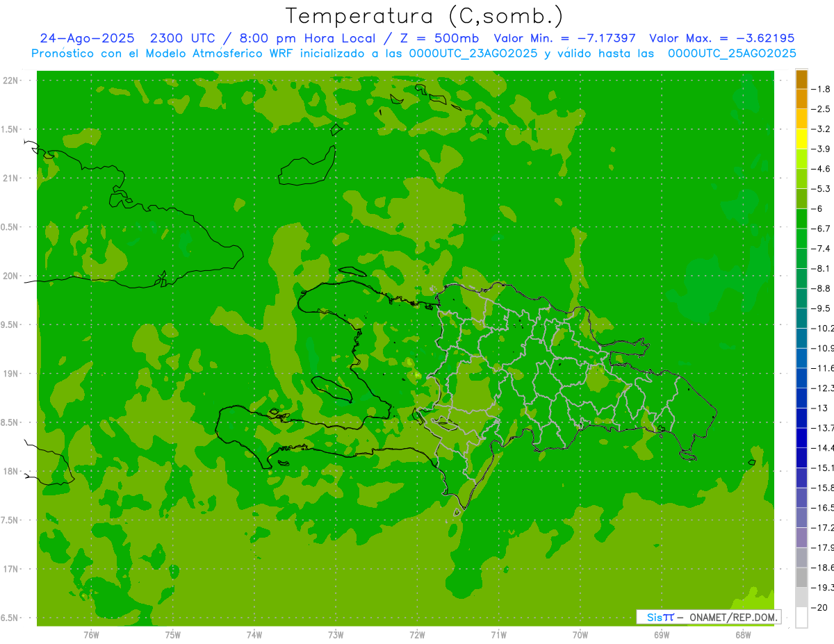The image size is (834, 644).
Task: Pick the orange swatch between -1.8 and -2.5
Action: click(801, 99)
